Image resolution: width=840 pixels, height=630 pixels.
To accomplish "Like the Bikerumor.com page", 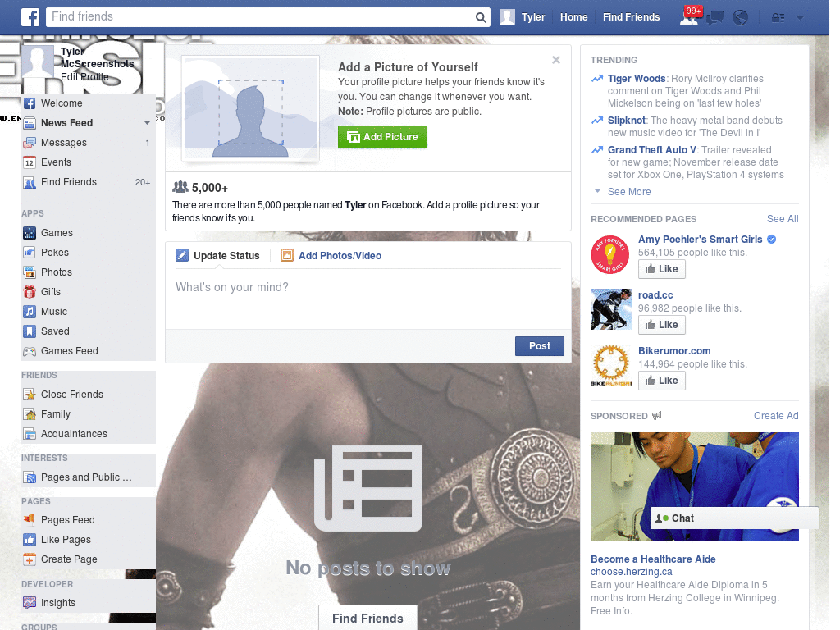I will [662, 381].
